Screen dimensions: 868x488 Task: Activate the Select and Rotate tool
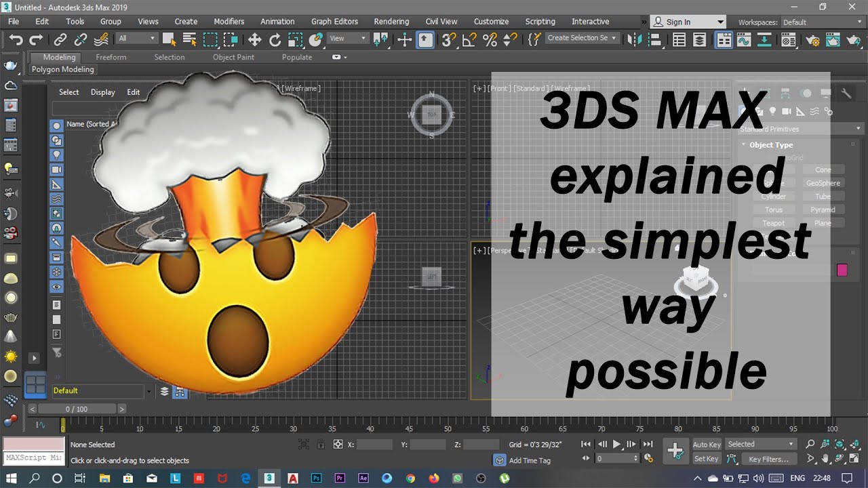tap(275, 39)
